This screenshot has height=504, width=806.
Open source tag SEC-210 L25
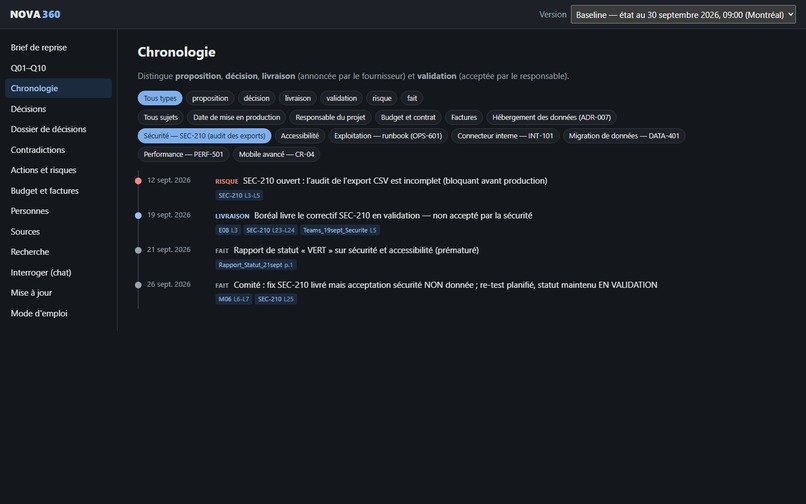pyautogui.click(x=276, y=299)
